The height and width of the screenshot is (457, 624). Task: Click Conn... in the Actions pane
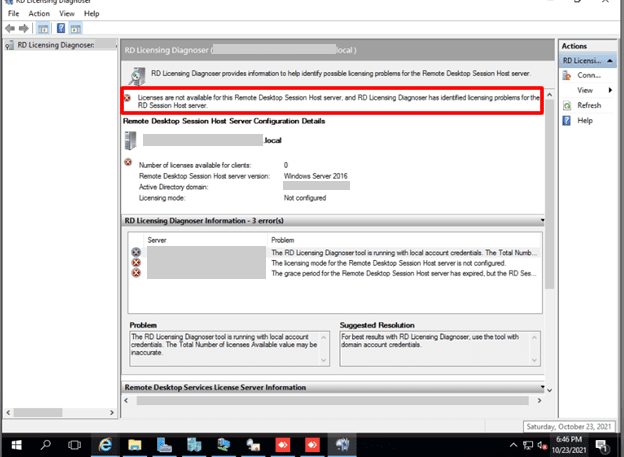[589, 75]
